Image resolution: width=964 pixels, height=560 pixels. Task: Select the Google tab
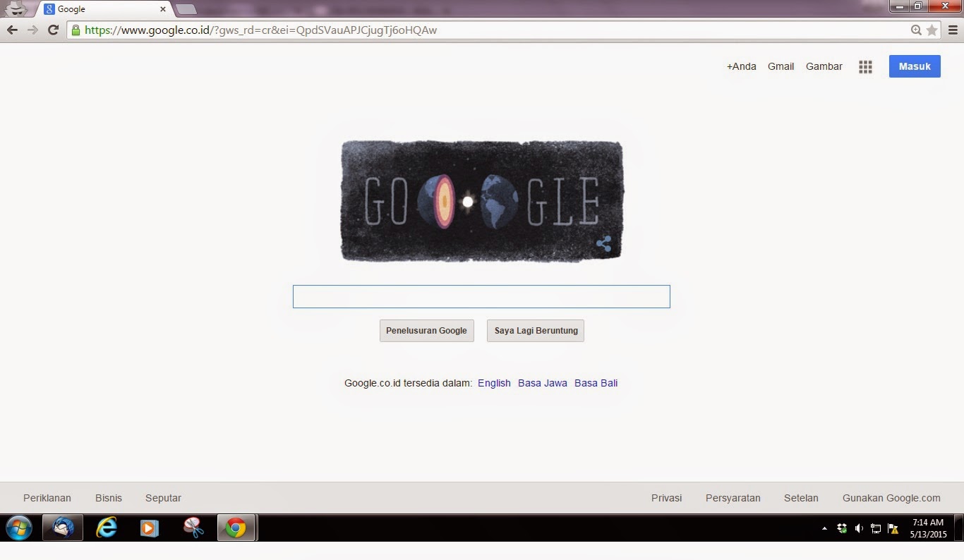104,9
